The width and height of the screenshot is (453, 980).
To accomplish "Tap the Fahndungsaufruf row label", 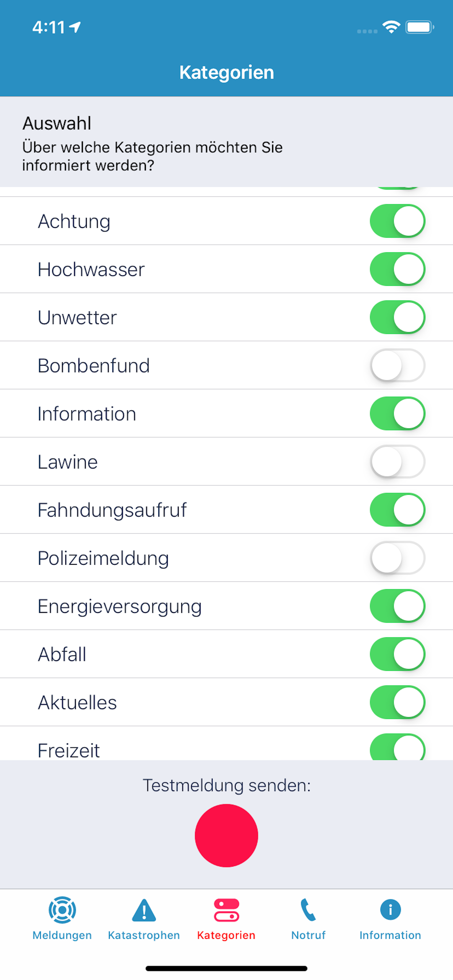I will point(112,510).
